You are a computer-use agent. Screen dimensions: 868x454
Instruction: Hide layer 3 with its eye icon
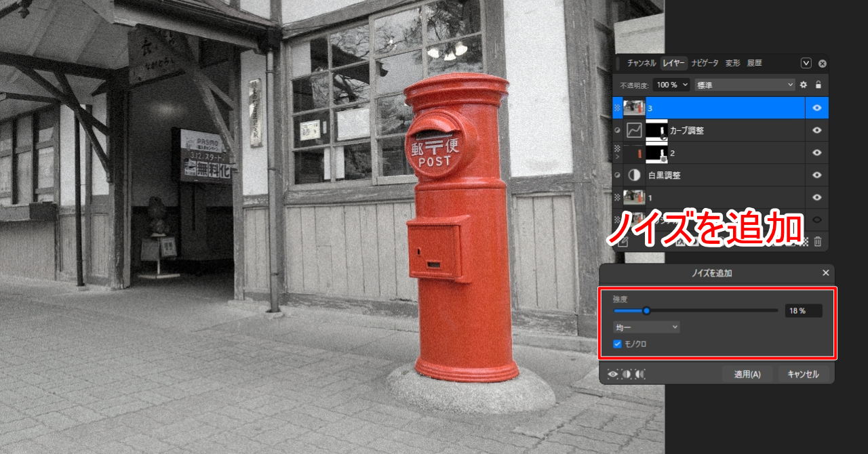click(816, 107)
